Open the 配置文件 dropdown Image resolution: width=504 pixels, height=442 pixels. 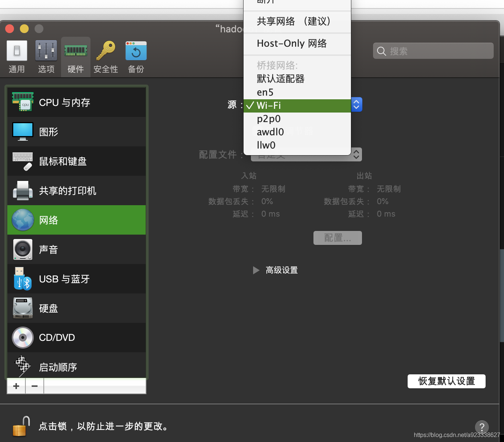306,154
